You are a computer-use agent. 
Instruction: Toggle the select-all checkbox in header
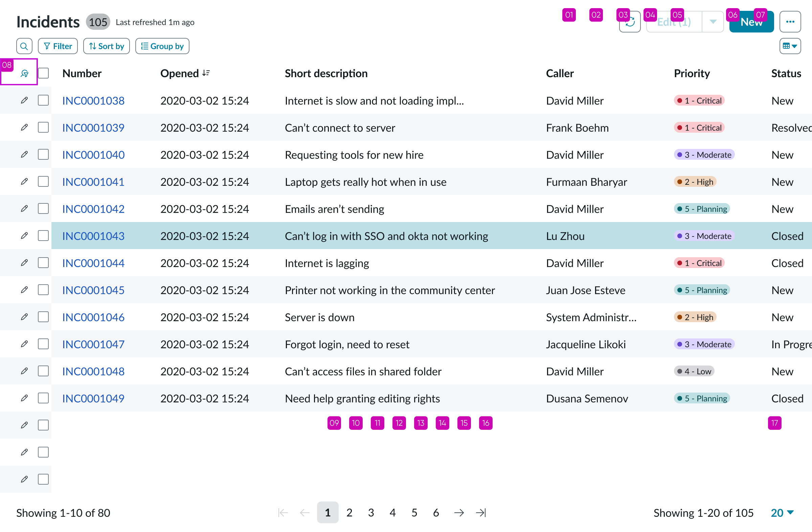[x=43, y=73]
